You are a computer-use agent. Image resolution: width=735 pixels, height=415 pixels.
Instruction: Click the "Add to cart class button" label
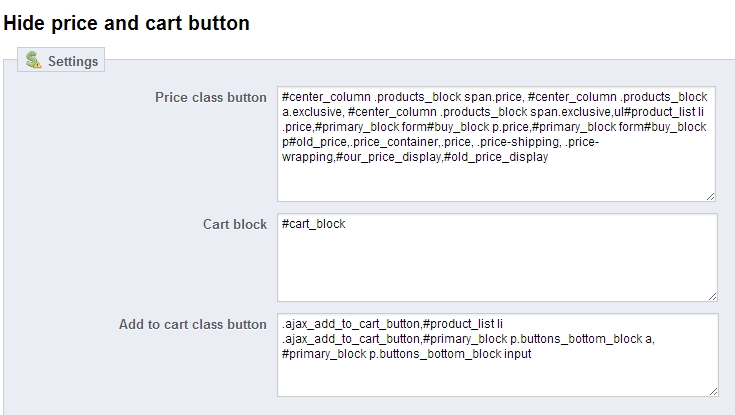click(x=193, y=324)
